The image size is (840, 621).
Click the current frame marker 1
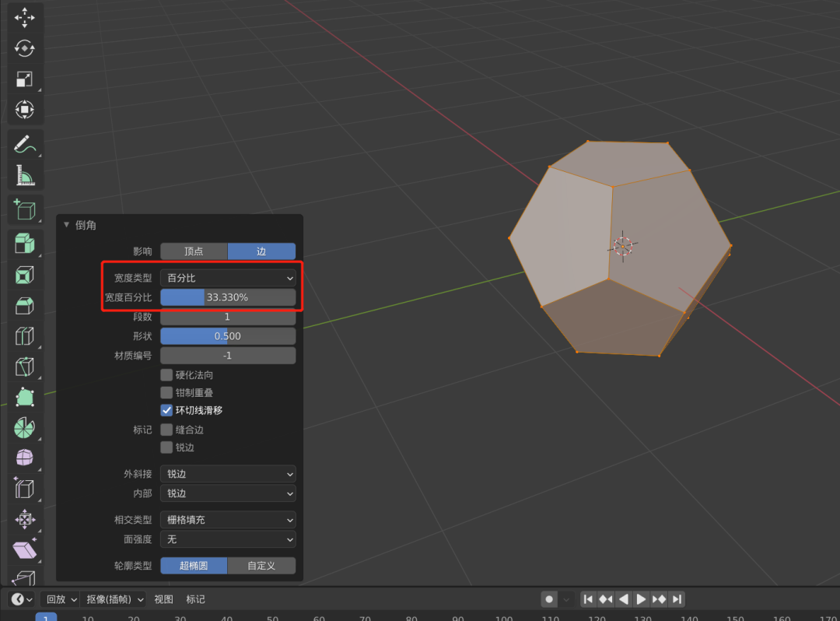46,616
